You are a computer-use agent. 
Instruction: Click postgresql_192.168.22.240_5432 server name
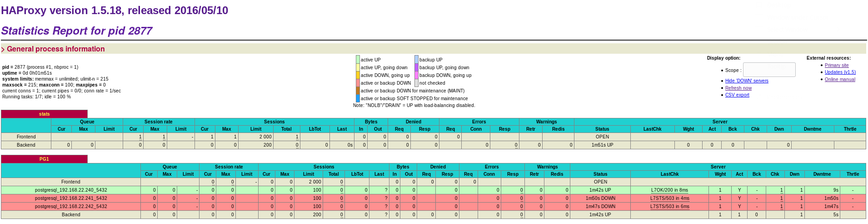[71, 190]
